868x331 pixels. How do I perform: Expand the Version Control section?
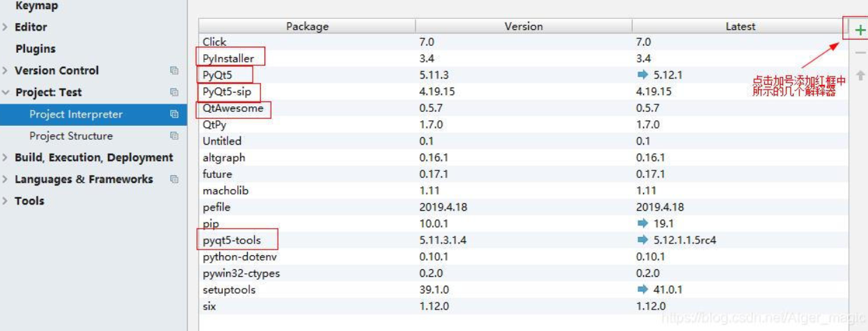pos(5,71)
